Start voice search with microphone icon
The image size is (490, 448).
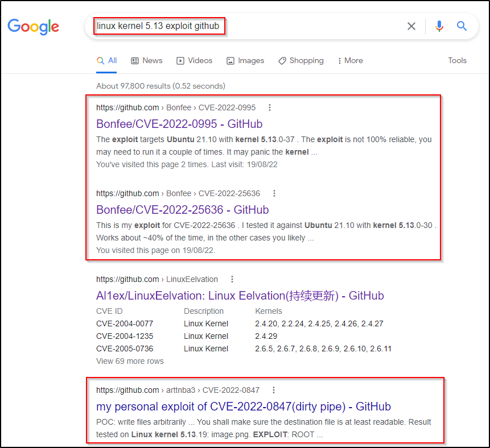pyautogui.click(x=439, y=26)
